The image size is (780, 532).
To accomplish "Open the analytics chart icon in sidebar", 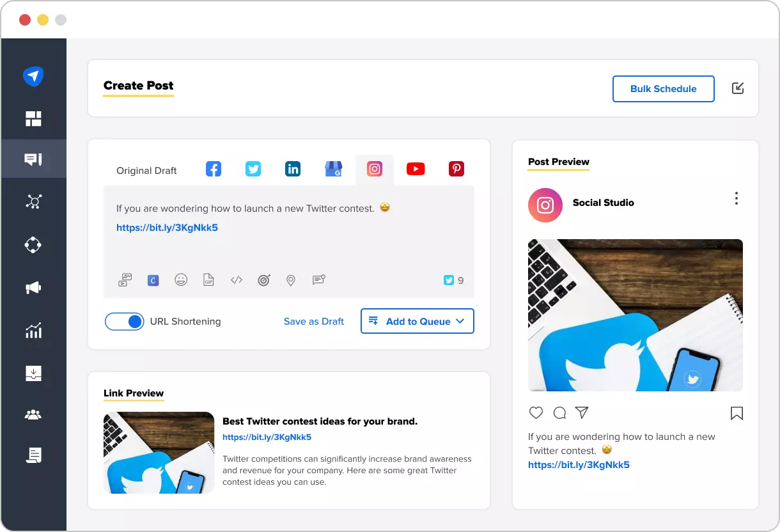I will coord(33,331).
